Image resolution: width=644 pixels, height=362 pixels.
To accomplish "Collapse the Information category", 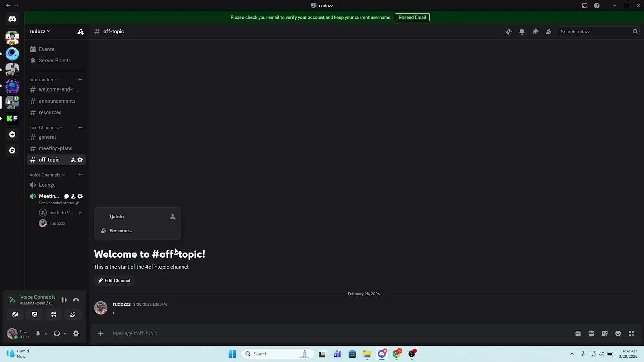I will point(43,80).
